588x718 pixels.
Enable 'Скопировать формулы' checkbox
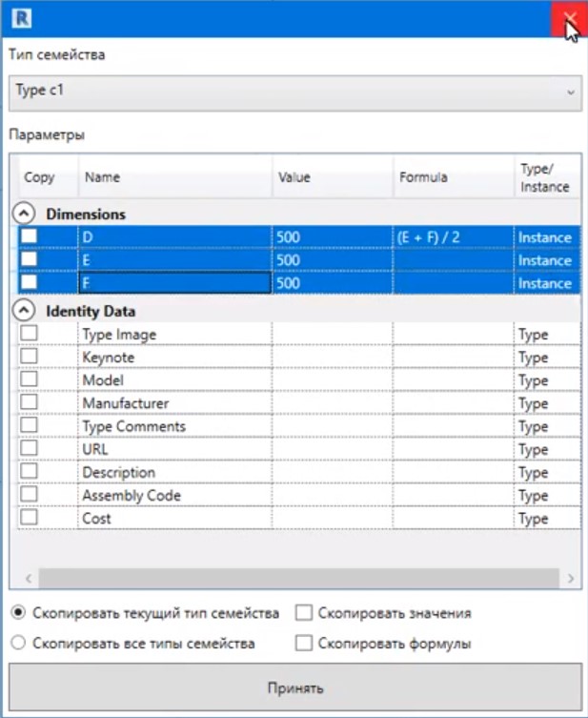304,643
